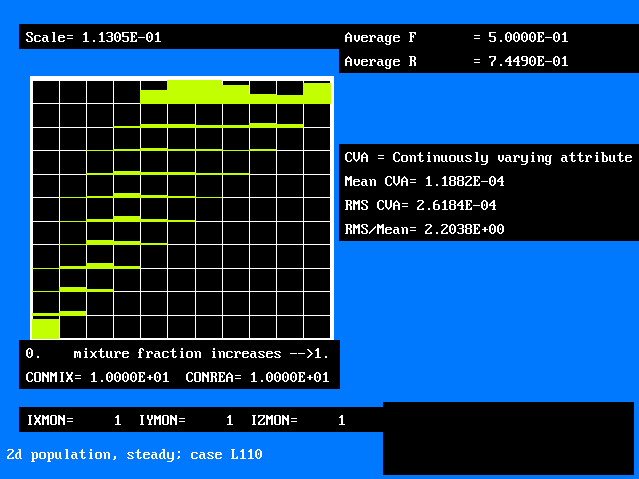Screen dimensions: 639x479
Task: Click the Scale value 1.1305E-01
Action: tap(121, 37)
